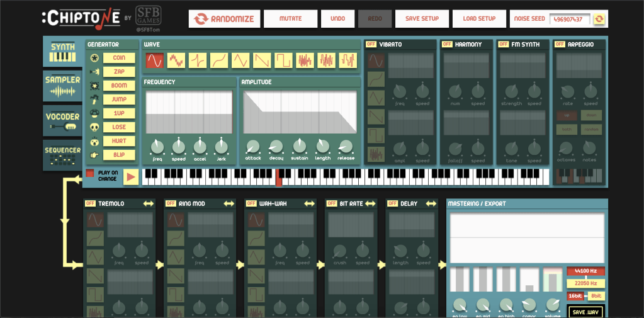The width and height of the screenshot is (644, 318).
Task: Open the Sequencer tab
Action: (x=62, y=155)
